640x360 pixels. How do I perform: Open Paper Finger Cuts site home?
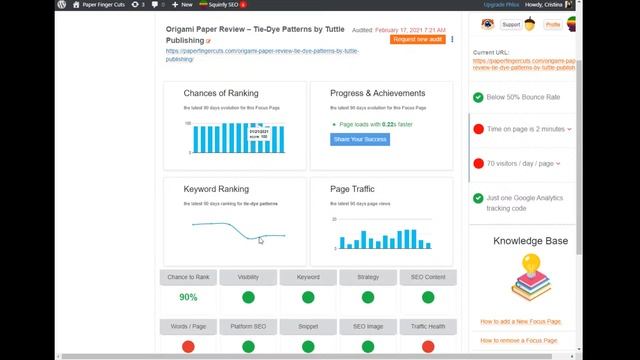(99, 4)
